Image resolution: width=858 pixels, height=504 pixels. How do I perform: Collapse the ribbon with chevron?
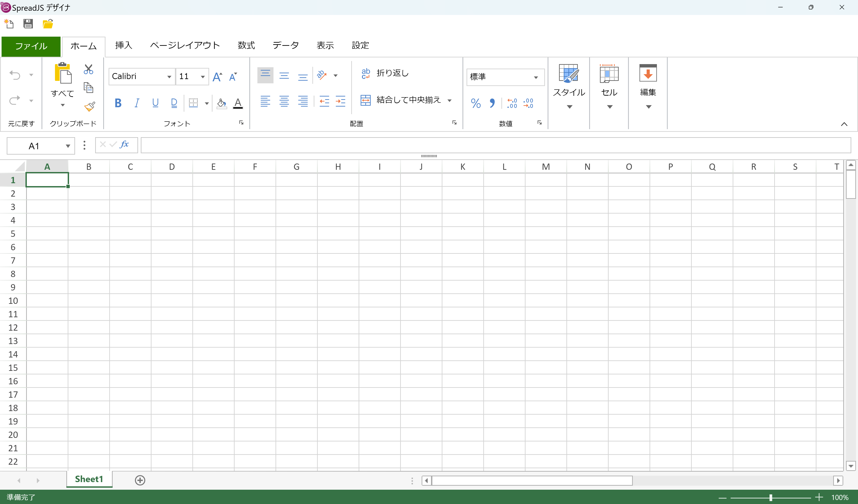click(844, 124)
